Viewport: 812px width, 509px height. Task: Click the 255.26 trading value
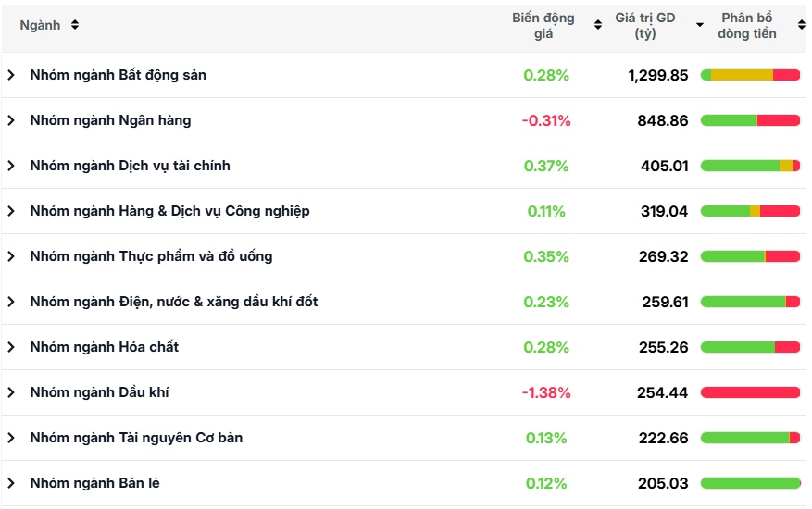(663, 347)
